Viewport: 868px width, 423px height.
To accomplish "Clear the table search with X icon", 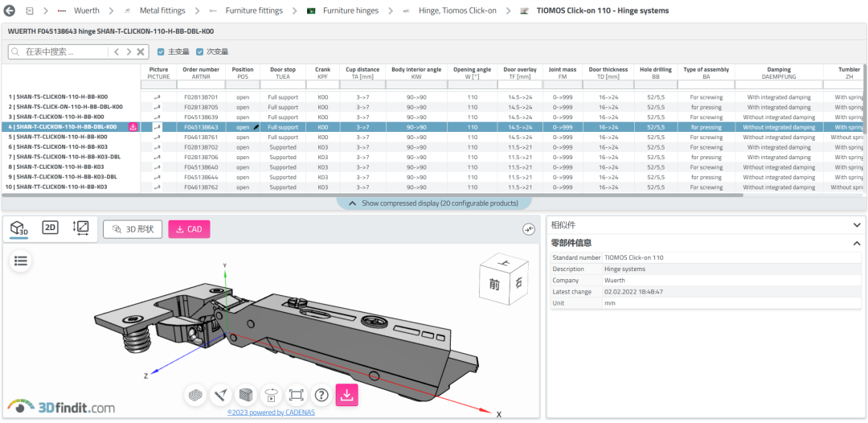I will pos(141,51).
